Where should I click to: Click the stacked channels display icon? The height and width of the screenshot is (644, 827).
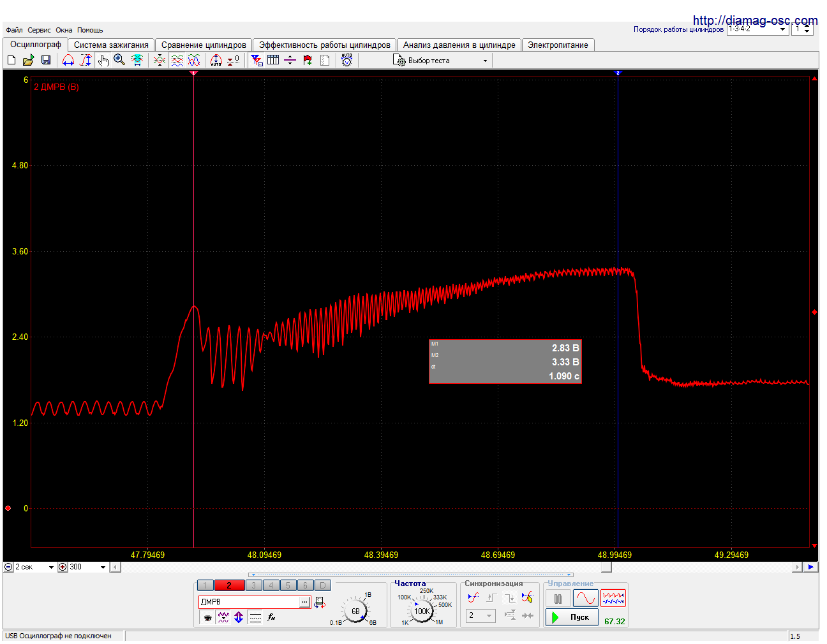[177, 60]
